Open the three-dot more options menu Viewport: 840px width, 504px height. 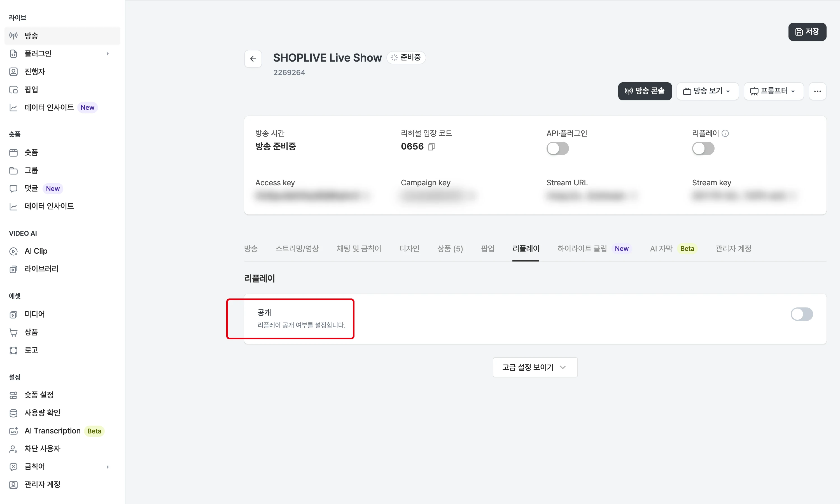tap(817, 91)
